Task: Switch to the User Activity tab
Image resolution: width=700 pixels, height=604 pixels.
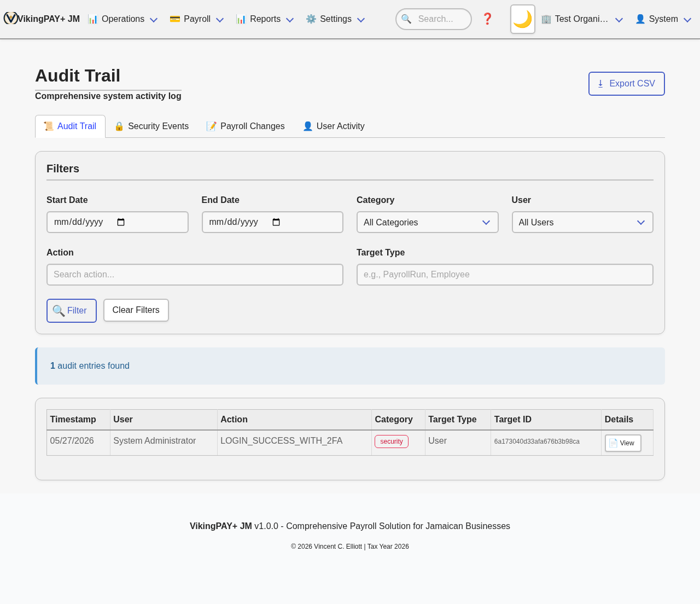Action: [x=334, y=126]
